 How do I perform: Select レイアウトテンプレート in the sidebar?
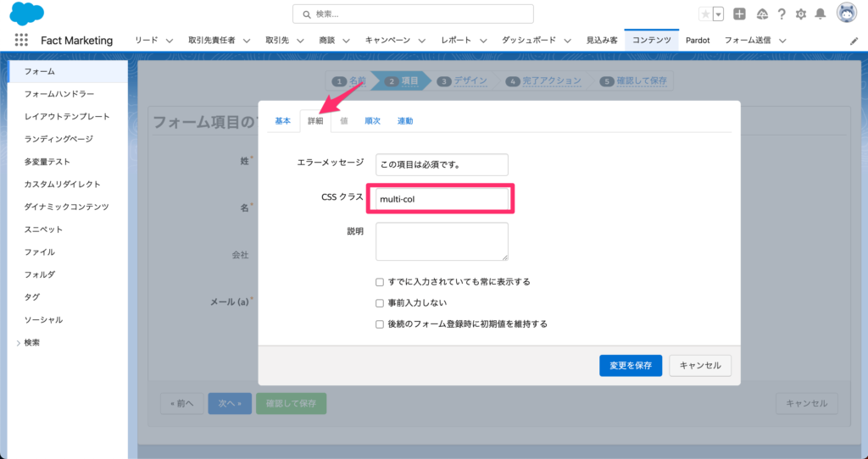(x=68, y=117)
